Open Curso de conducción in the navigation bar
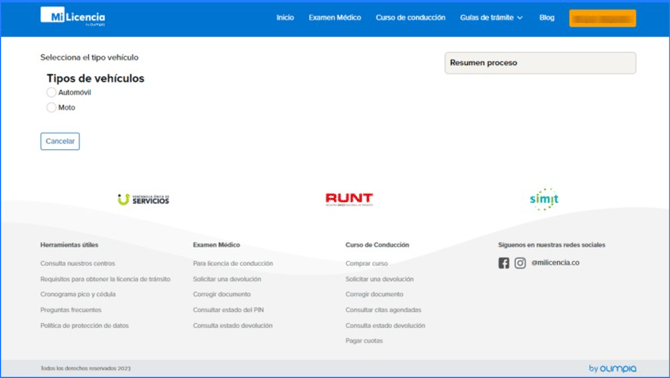This screenshot has width=670, height=378. pos(411,18)
